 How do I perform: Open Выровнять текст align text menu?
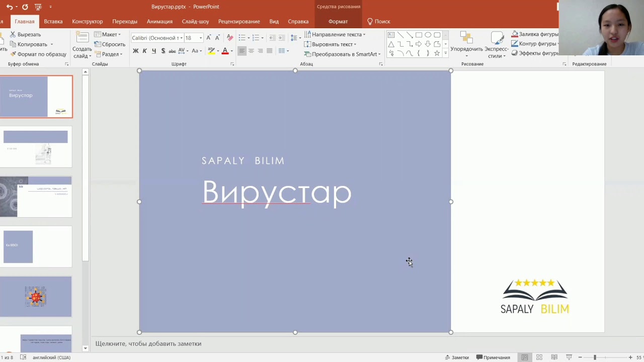click(330, 44)
